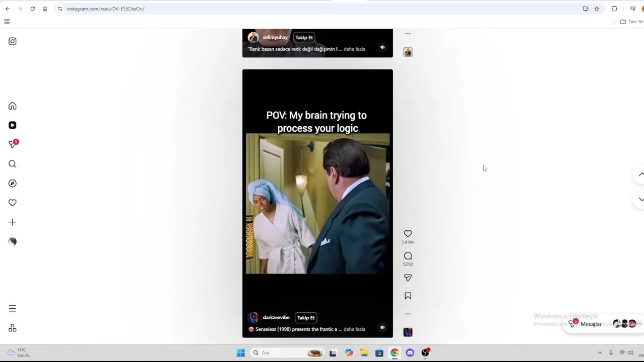
Task: Open Explore compass in sidebar
Action: pos(13,184)
